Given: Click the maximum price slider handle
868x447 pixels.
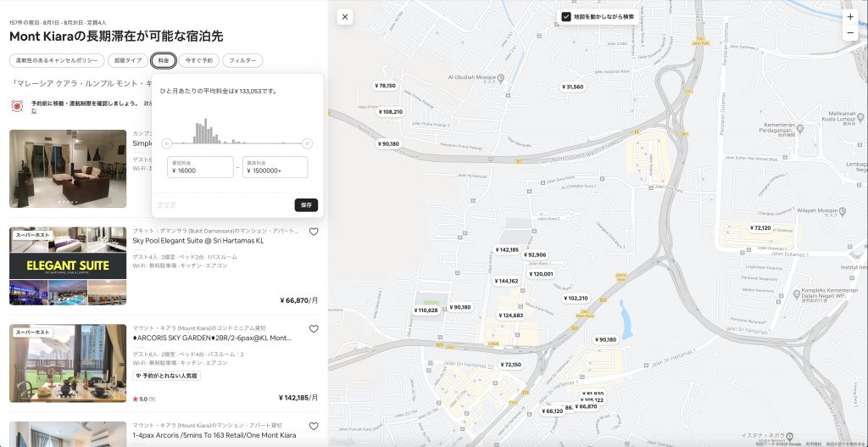Looking at the screenshot, I should pyautogui.click(x=307, y=143).
